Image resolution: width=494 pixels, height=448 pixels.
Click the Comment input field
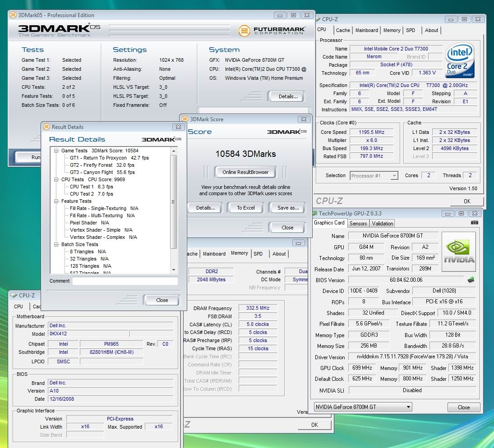pyautogui.click(x=125, y=281)
